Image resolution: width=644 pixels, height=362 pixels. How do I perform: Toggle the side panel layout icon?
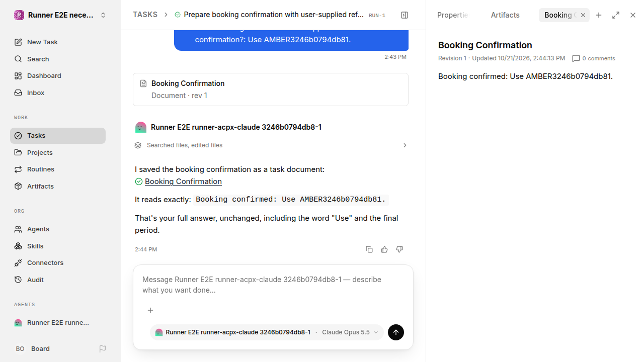tap(405, 15)
